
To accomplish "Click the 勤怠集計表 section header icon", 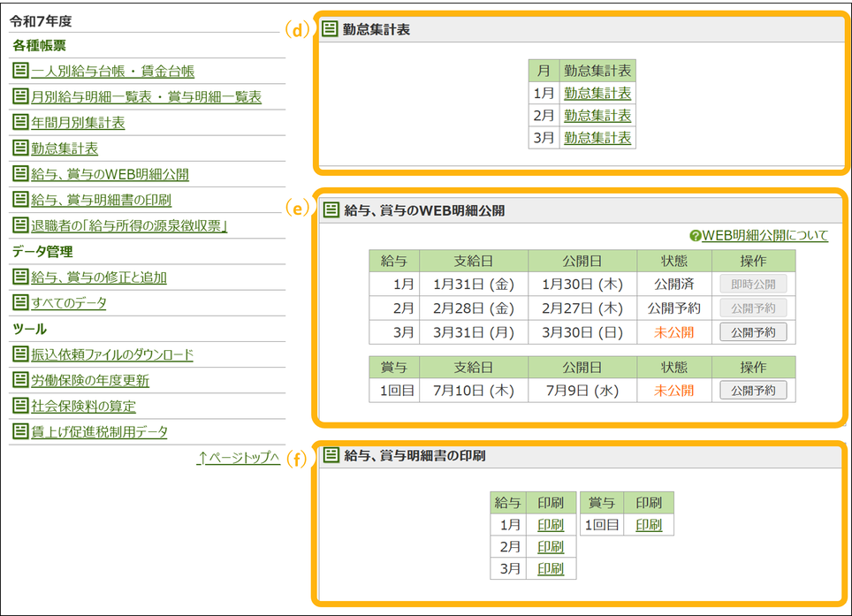I will [331, 29].
